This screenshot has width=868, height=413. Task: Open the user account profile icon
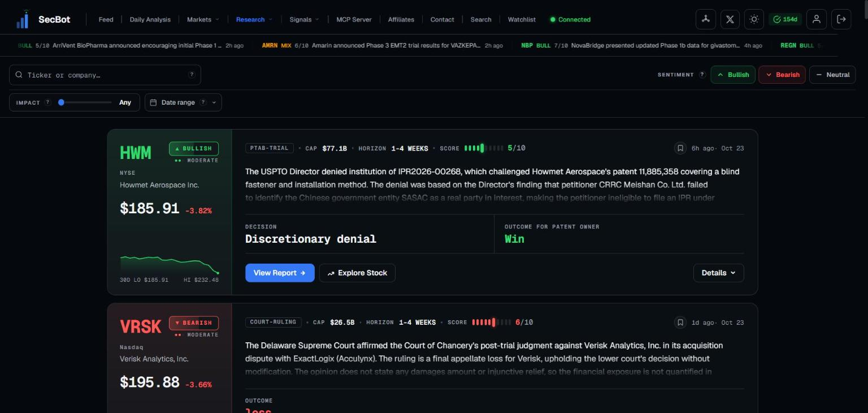816,19
